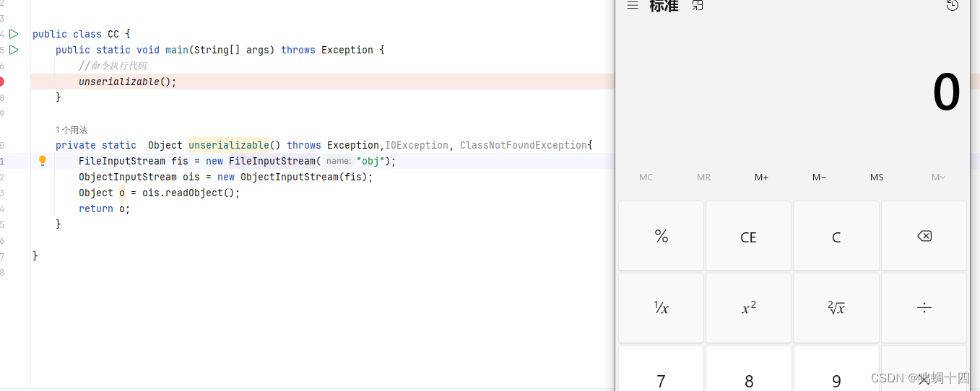Click the 9 digit key

pyautogui.click(x=836, y=369)
